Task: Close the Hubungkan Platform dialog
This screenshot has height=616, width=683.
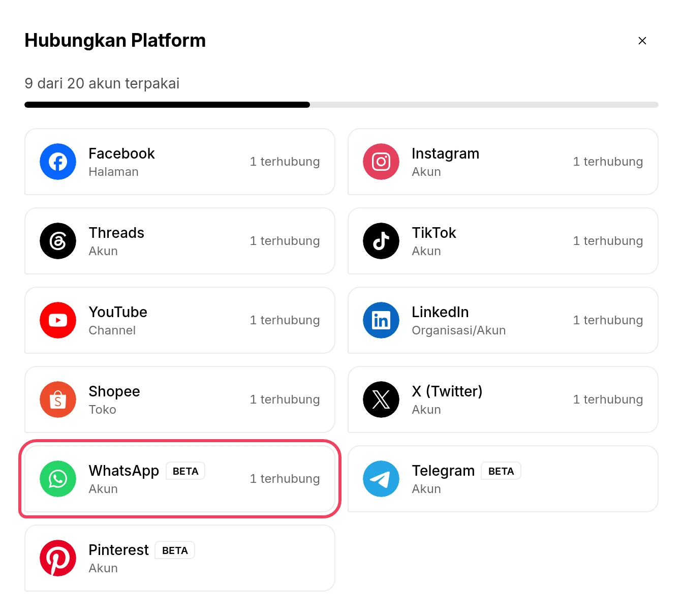Action: point(642,41)
